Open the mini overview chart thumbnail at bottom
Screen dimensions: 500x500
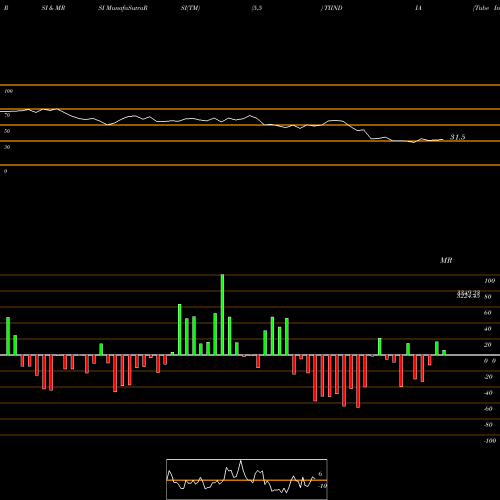pos(247,479)
